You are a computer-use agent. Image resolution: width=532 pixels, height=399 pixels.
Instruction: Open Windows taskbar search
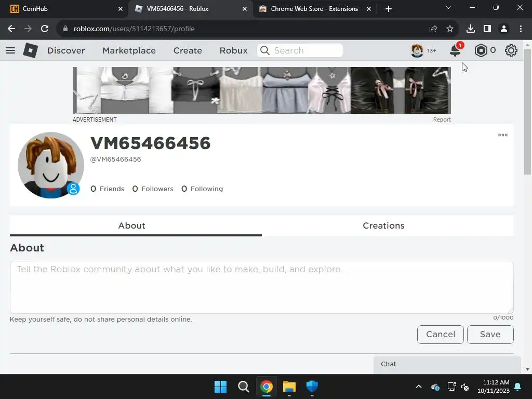click(243, 387)
